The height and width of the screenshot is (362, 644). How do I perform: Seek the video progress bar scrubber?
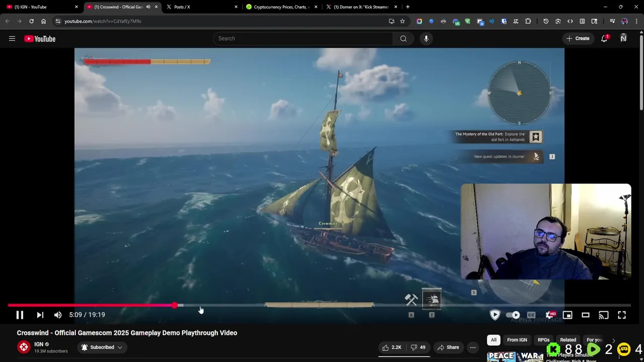[x=174, y=305]
